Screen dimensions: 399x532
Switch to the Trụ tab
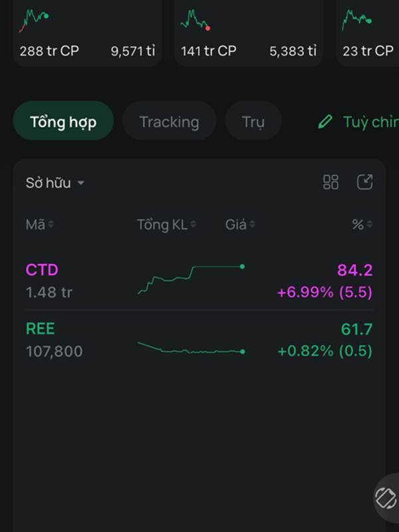click(x=253, y=122)
